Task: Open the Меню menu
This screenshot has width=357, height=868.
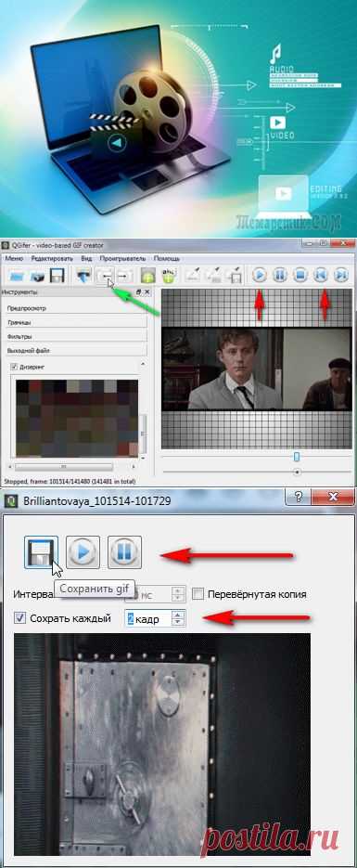Action: pos(13,258)
